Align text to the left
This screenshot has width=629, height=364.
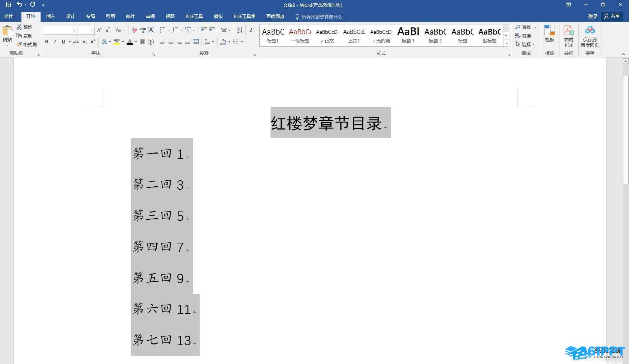[x=163, y=42]
